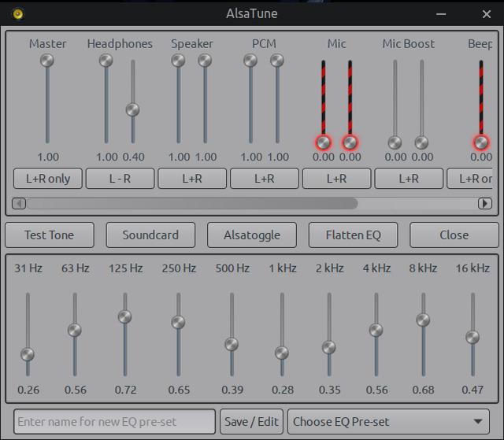Click the muted left Mic slider knob

click(x=323, y=142)
